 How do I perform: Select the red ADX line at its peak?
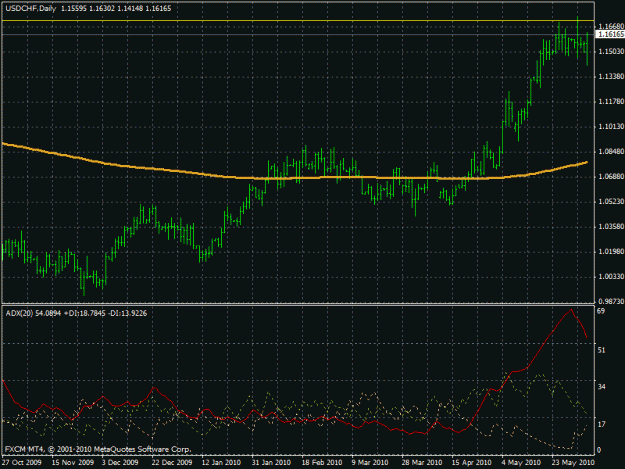coord(571,310)
